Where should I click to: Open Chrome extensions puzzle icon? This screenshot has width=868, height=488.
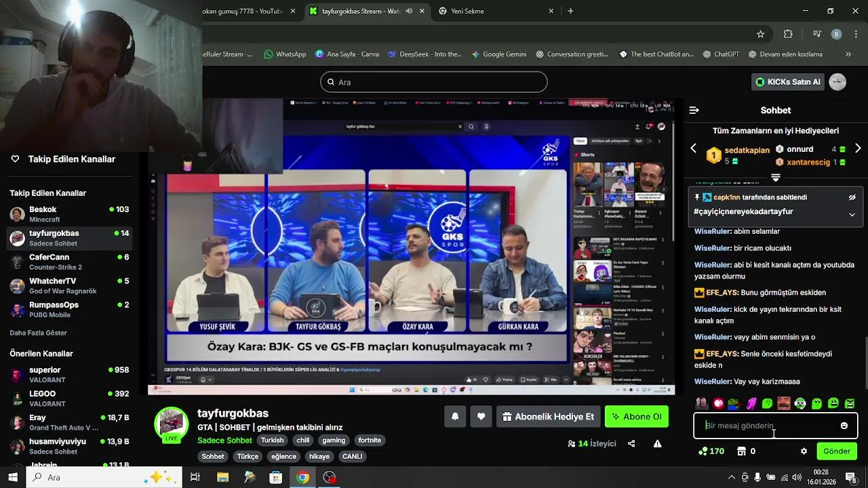pyautogui.click(x=788, y=34)
